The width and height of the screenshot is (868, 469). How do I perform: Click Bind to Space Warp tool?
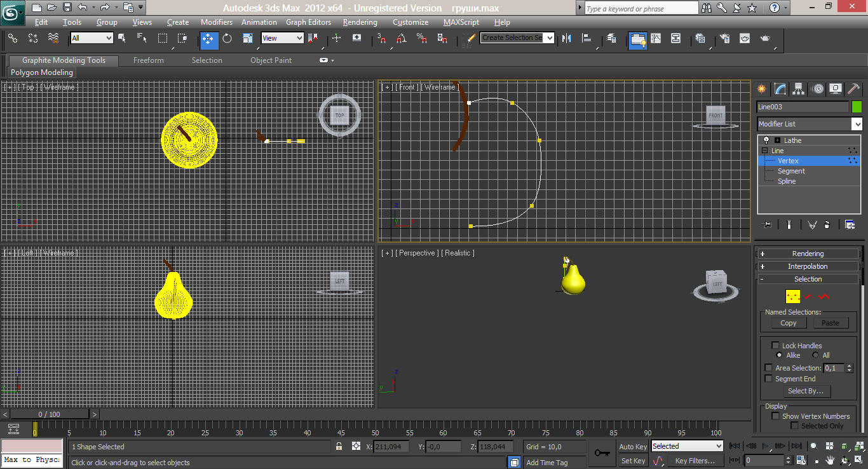tap(53, 38)
